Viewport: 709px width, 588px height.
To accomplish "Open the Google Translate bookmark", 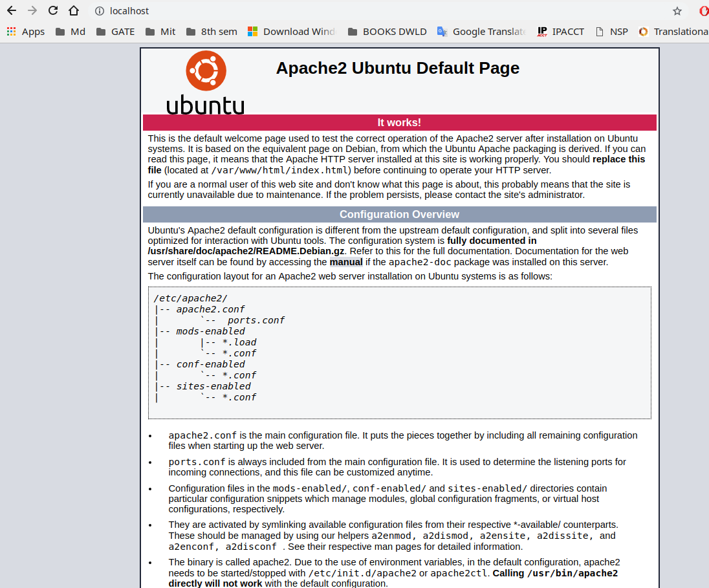I will (x=481, y=32).
